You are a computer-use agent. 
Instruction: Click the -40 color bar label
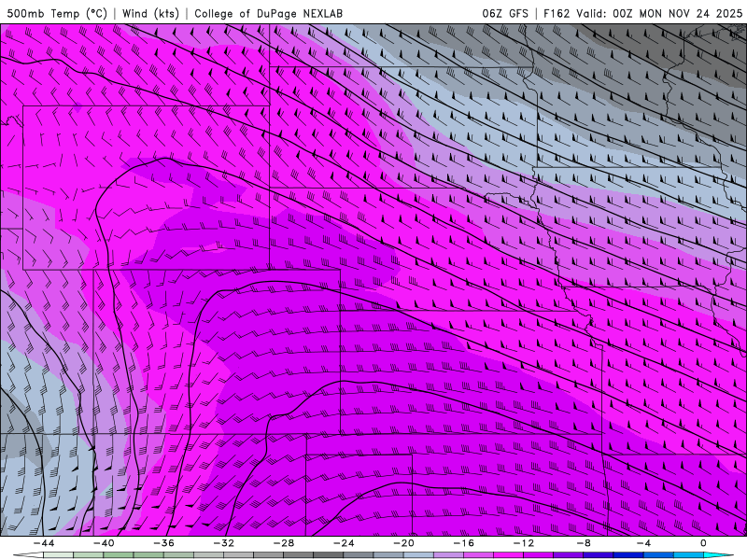click(104, 543)
